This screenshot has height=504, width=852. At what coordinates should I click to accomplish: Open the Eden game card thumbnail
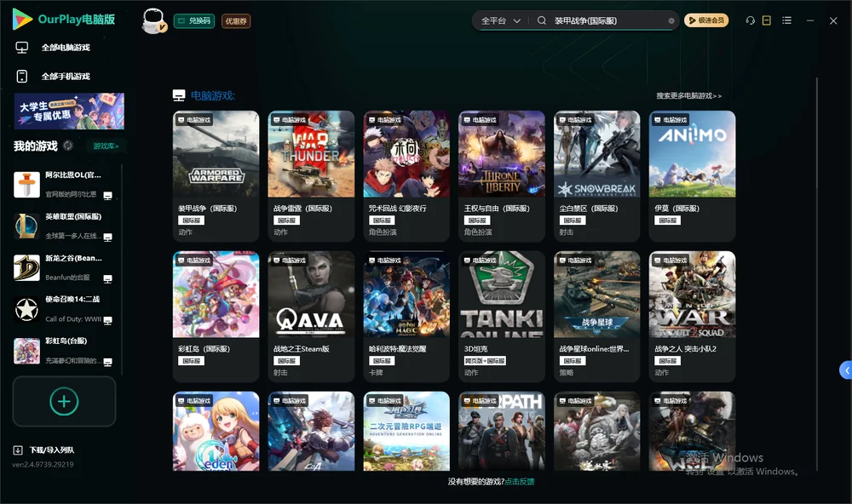(216, 432)
